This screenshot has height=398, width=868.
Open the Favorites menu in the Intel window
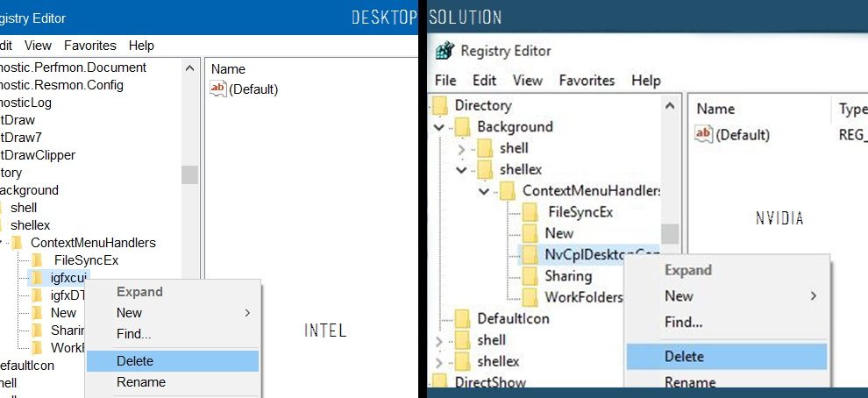click(x=89, y=45)
